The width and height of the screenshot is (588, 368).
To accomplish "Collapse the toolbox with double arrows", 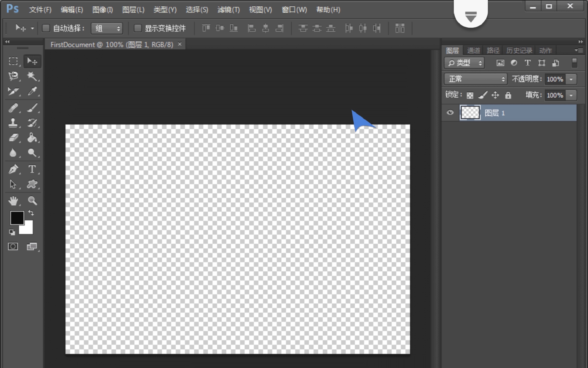I will (x=7, y=42).
